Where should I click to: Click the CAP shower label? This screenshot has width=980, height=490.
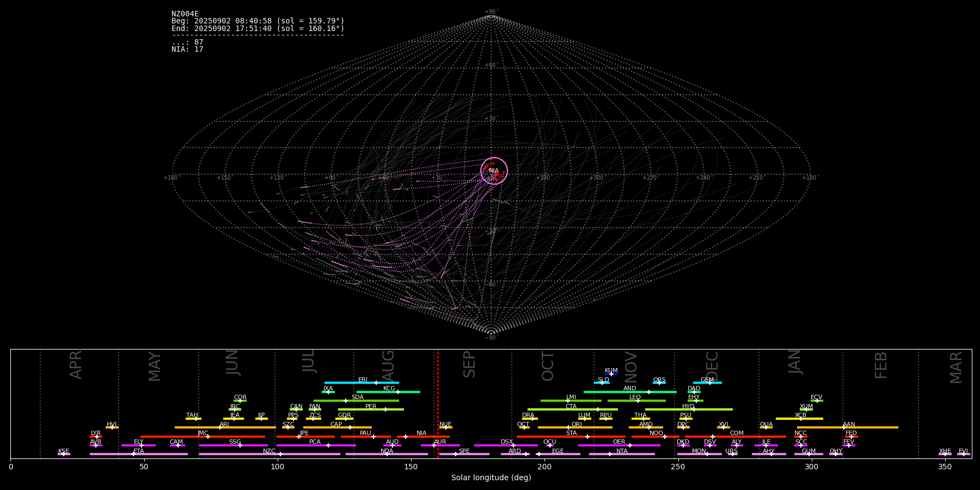pyautogui.click(x=336, y=425)
